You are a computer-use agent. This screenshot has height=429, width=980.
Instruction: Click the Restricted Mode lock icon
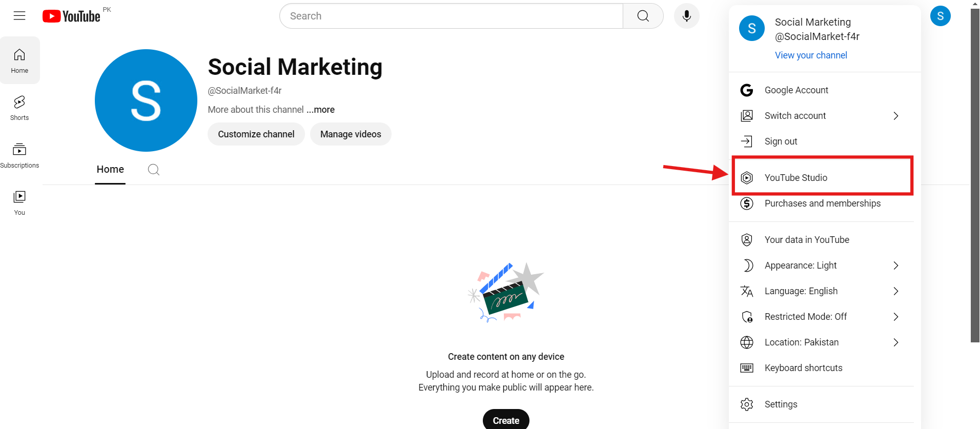tap(747, 317)
